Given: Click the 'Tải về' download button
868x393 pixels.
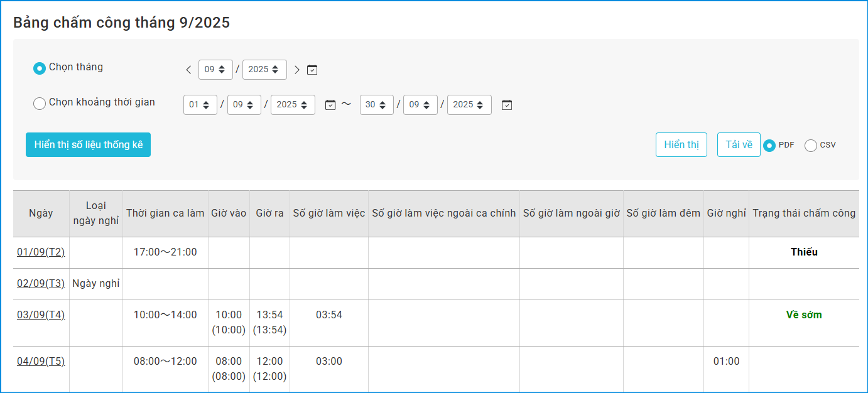Looking at the screenshot, I should [739, 145].
